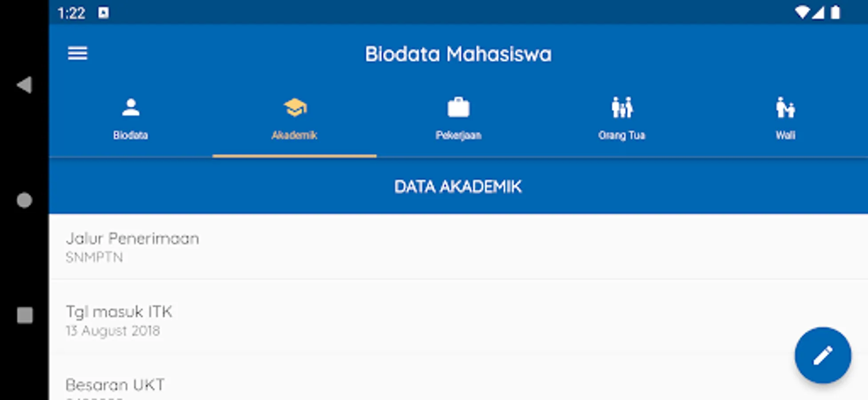The image size is (868, 400).
Task: Tap the Biodata Mahasiswa title
Action: (x=458, y=54)
